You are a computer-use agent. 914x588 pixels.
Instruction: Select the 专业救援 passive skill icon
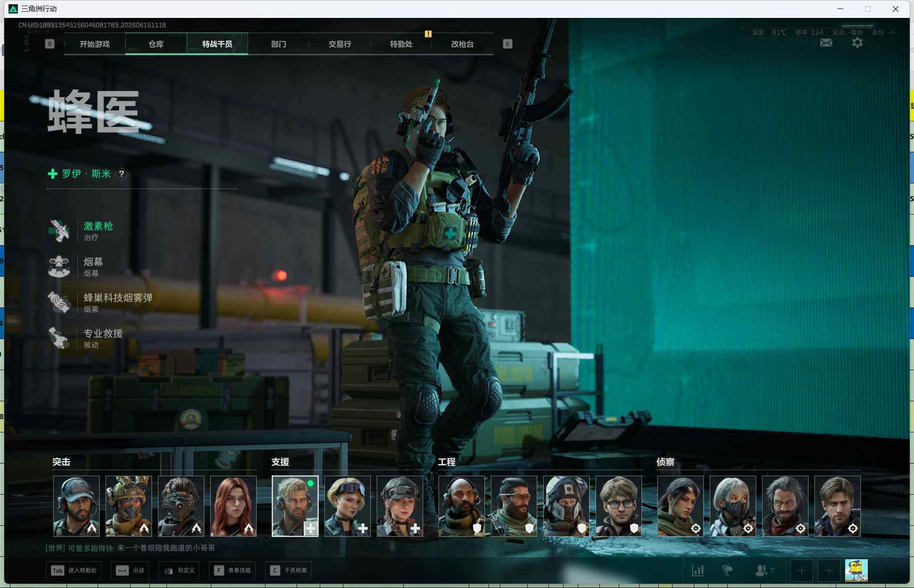59,338
